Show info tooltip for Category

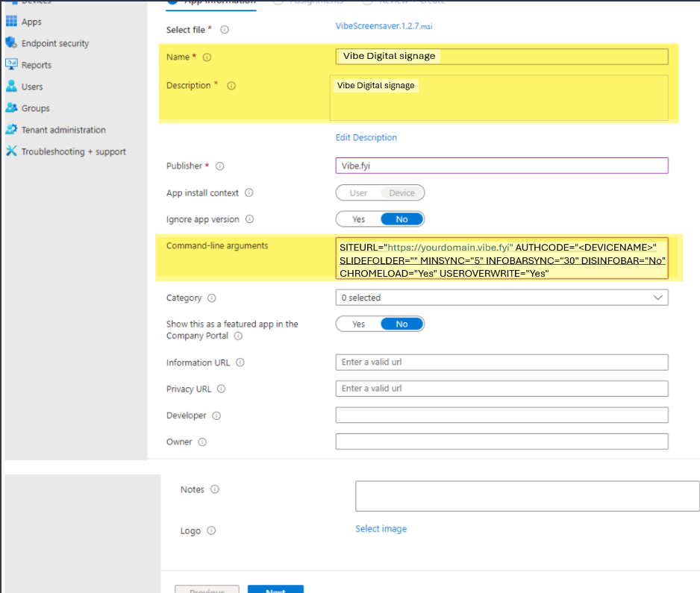point(212,298)
